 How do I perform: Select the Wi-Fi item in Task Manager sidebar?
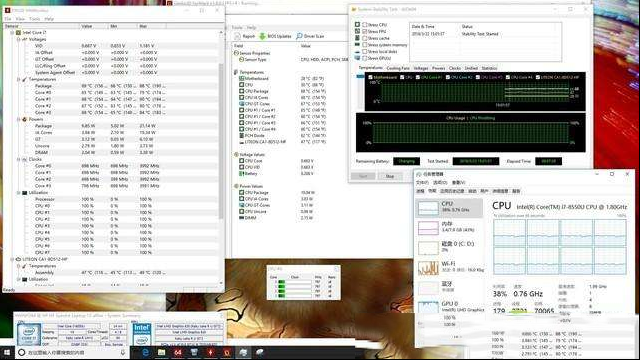(449, 267)
